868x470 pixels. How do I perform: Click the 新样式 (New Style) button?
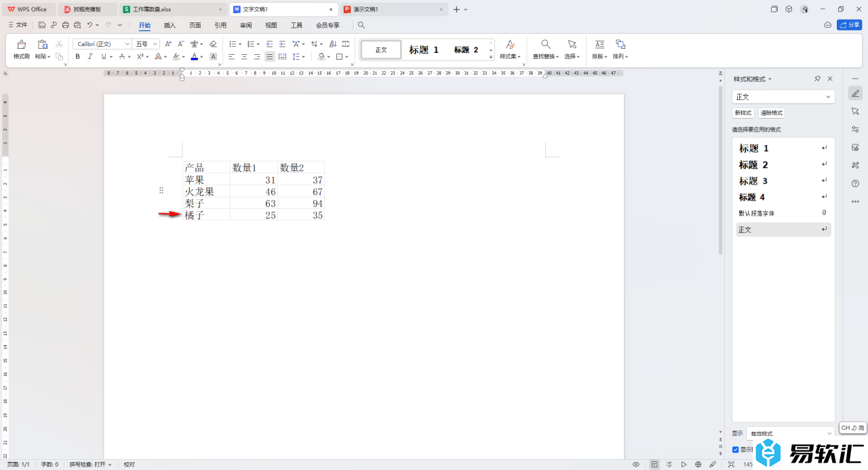click(743, 113)
